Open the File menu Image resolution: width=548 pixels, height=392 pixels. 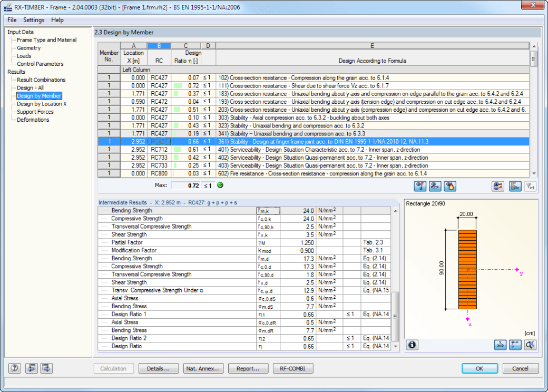point(12,20)
